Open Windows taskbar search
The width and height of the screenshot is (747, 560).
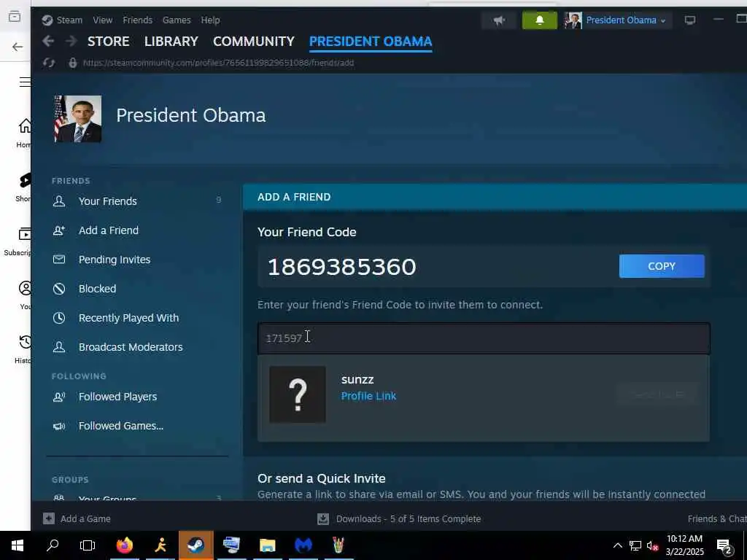[53, 545]
